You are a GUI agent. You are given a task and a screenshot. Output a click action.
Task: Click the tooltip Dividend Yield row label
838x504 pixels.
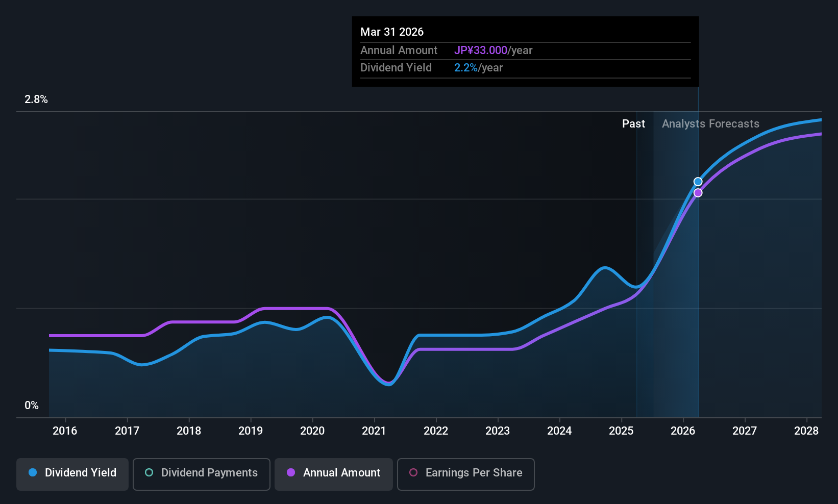point(396,67)
